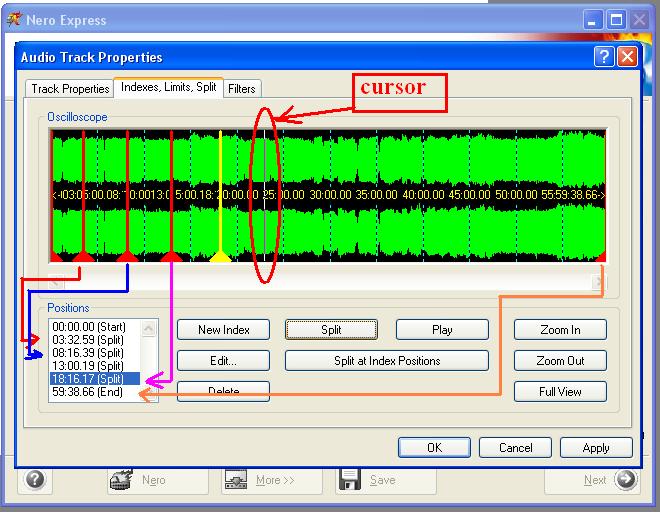Screen dimensions: 660x512
Task: Zoom Out of the oscilloscope
Action: point(560,361)
